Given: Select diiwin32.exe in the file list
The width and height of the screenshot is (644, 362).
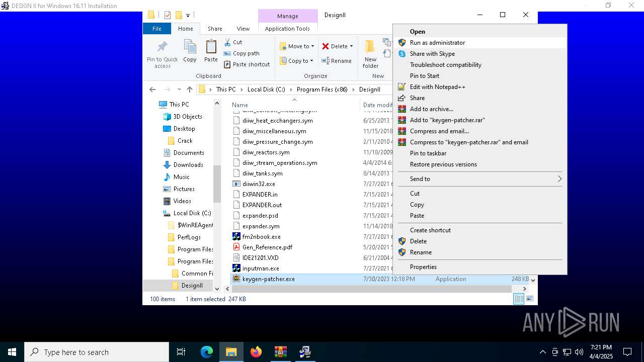Looking at the screenshot, I should tap(259, 184).
